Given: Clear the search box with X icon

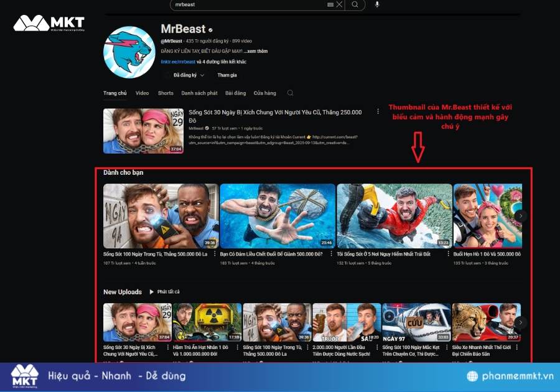Looking at the screenshot, I should [339, 4].
